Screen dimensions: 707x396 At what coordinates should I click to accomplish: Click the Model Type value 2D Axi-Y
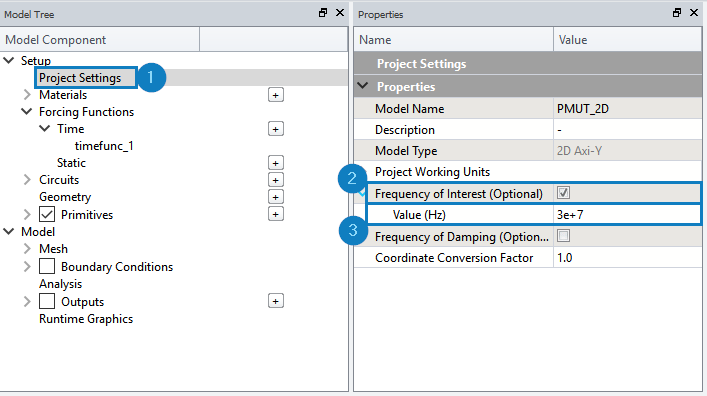(x=627, y=151)
